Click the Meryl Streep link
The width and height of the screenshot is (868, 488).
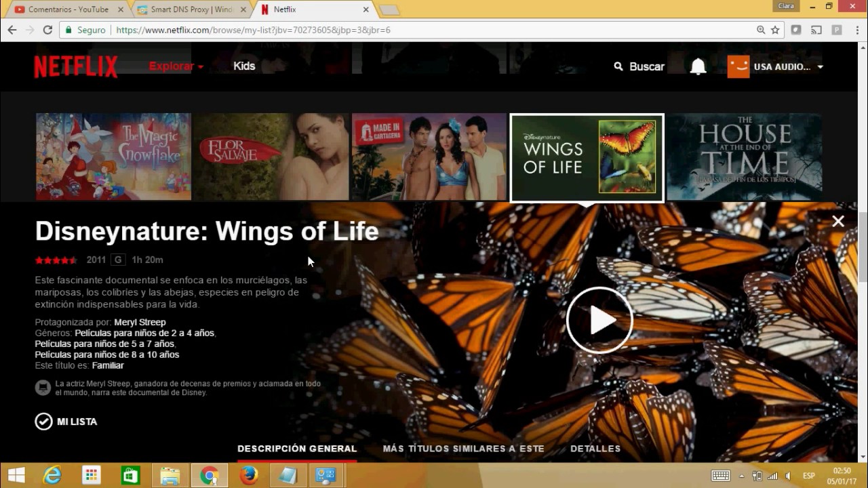point(140,322)
